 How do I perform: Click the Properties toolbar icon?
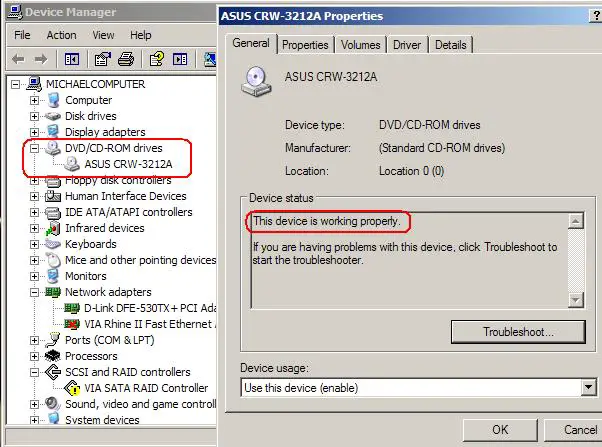click(x=103, y=59)
